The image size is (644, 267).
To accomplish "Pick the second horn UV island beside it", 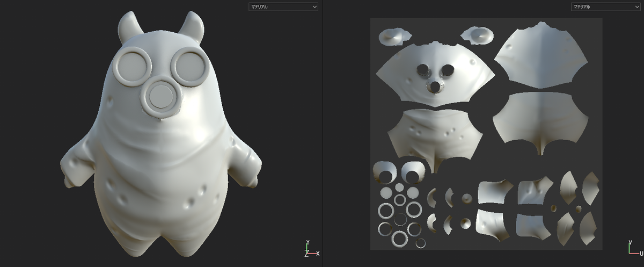I will 477,35.
